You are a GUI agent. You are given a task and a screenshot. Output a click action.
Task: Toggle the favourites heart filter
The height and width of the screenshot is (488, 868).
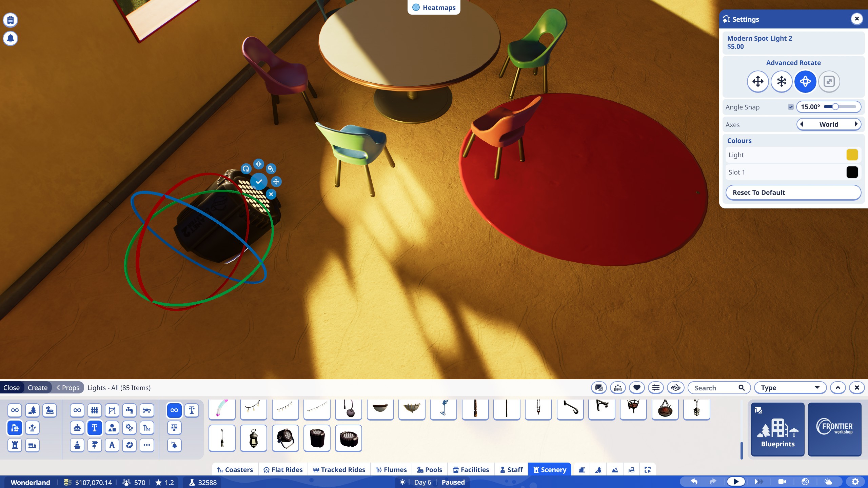pyautogui.click(x=637, y=388)
